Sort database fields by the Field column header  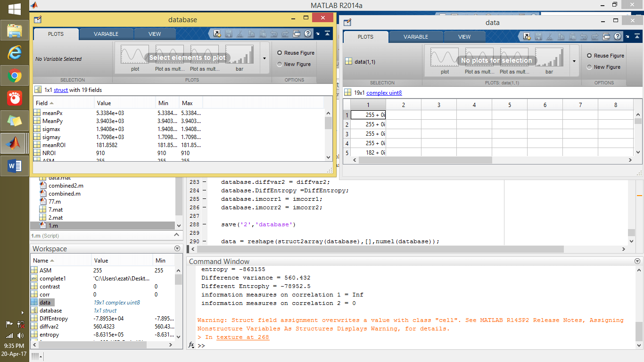coord(64,103)
